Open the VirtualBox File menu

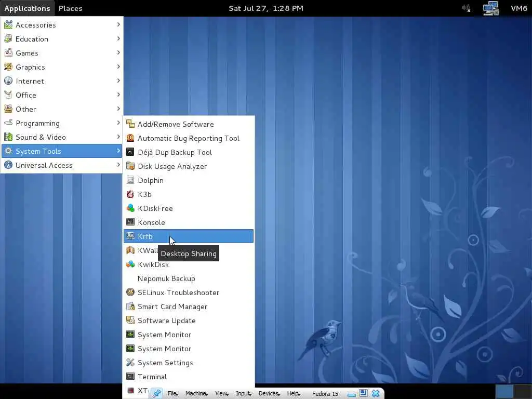172,394
